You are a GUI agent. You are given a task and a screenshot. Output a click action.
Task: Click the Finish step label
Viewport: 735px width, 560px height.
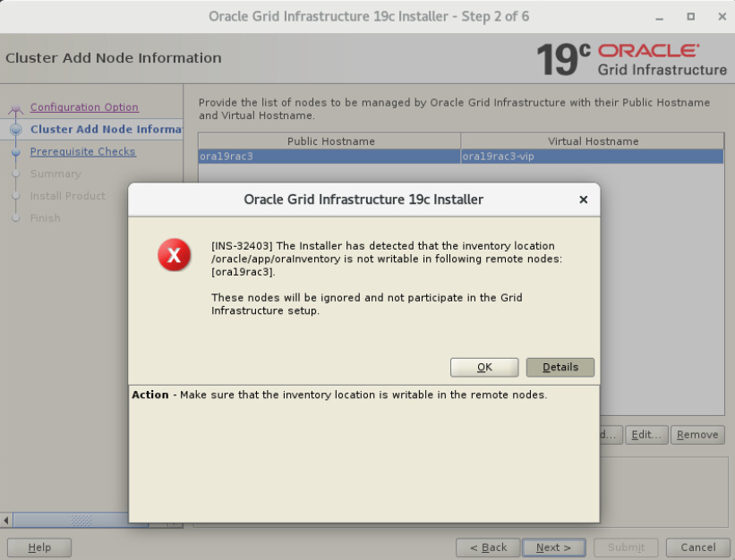45,218
